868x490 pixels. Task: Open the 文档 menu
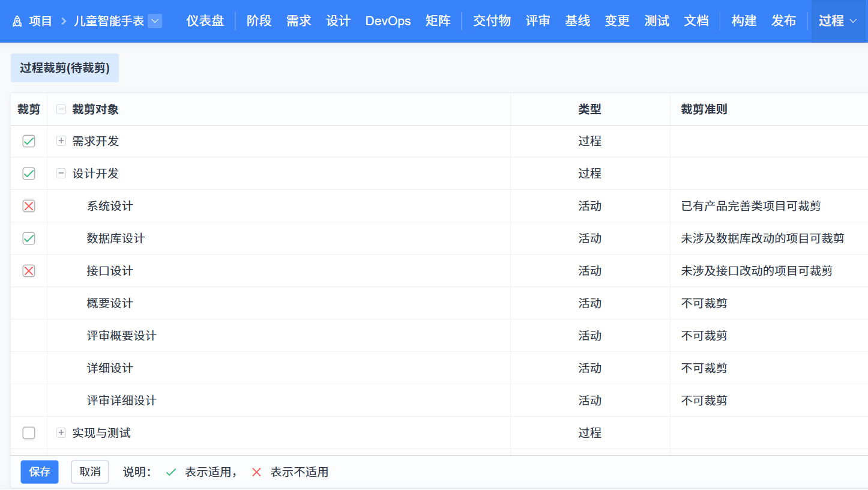coord(696,21)
